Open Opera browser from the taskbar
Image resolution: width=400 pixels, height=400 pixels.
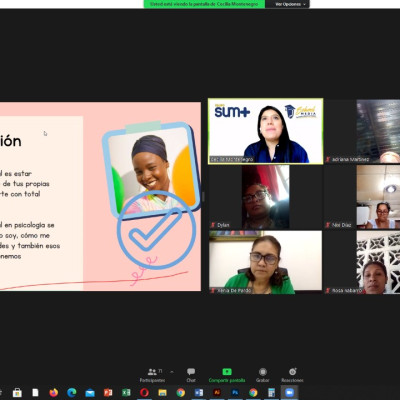coord(144,393)
